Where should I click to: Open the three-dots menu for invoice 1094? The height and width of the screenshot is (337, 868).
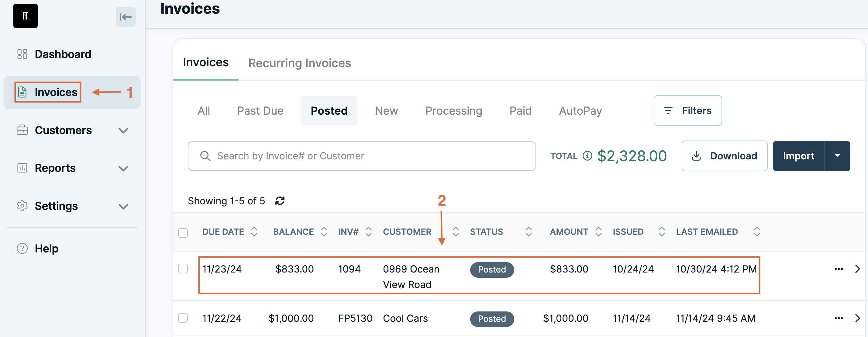click(x=838, y=269)
